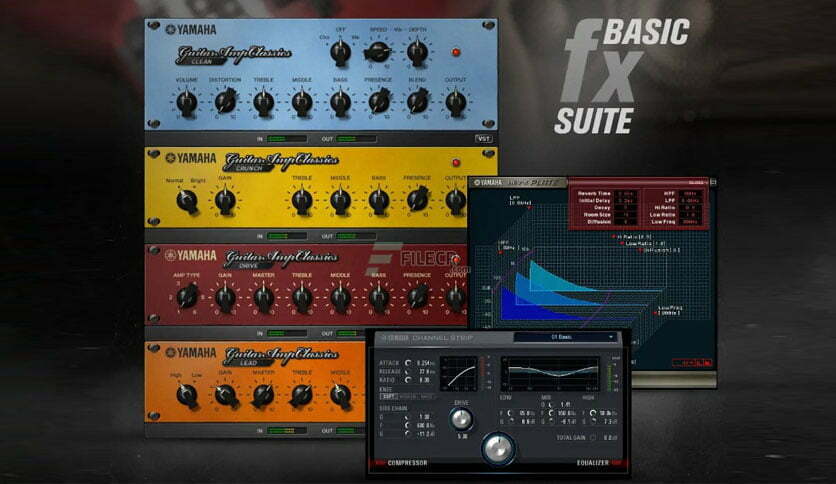This screenshot has height=484, width=836.
Task: Click the VST badge on the Clean amp
Action: coord(483,139)
